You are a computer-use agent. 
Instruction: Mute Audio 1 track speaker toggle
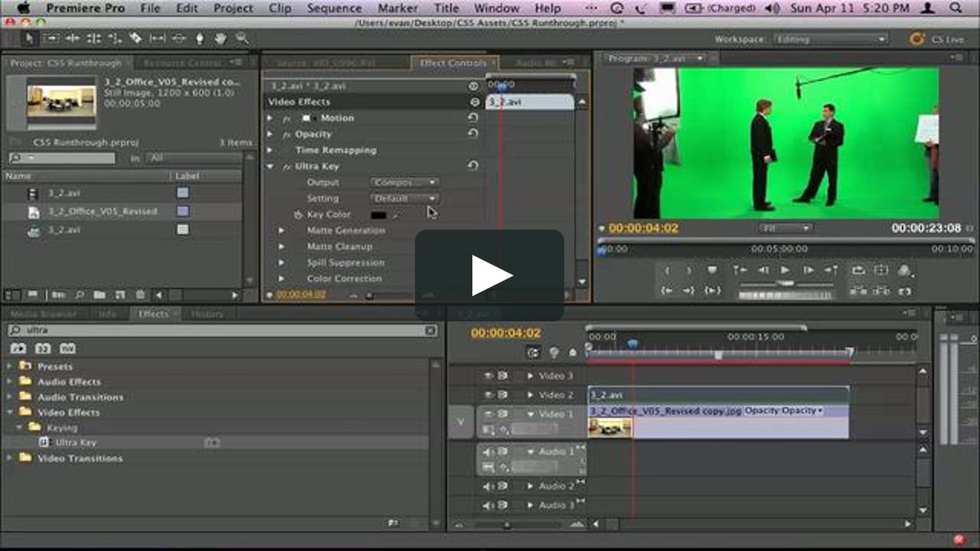click(x=488, y=452)
